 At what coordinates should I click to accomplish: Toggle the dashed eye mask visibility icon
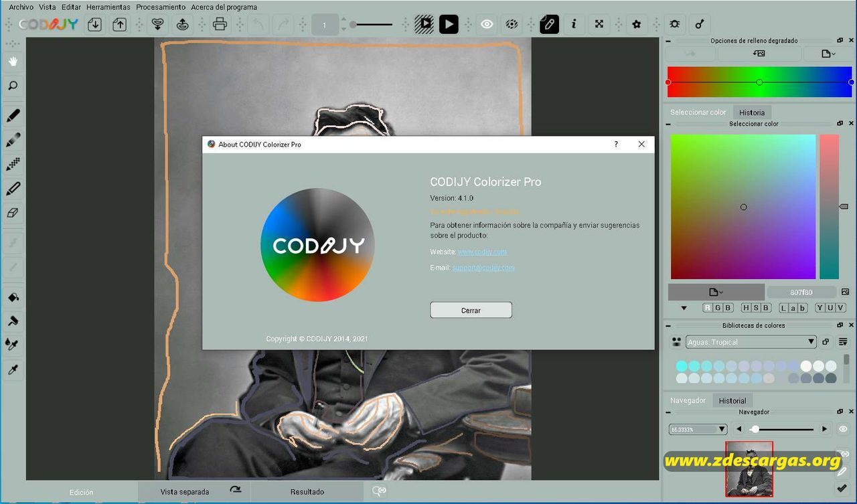point(512,25)
